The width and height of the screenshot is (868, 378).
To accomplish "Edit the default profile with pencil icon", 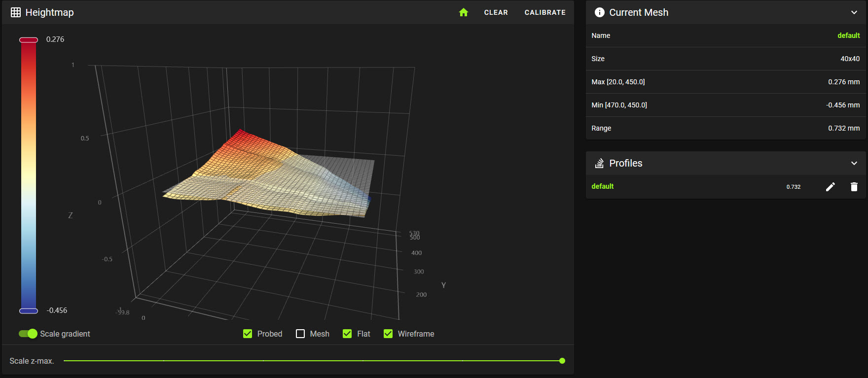I will (831, 187).
